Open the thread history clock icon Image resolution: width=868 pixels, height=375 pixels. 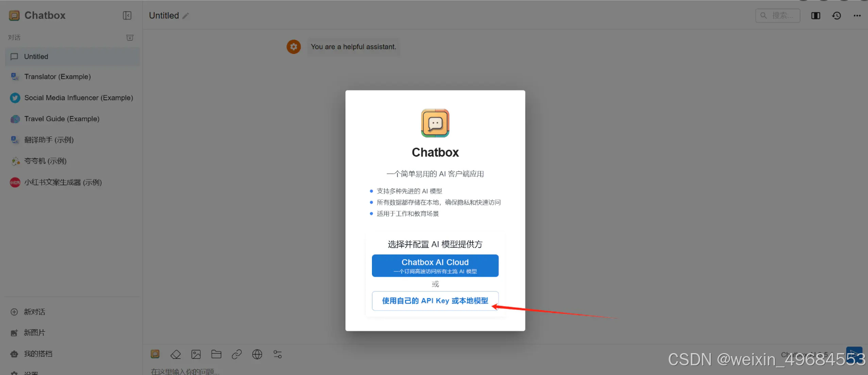[836, 16]
